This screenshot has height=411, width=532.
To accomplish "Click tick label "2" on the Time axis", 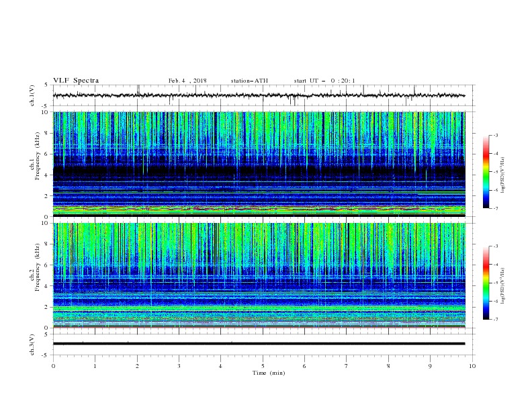I will pyautogui.click(x=137, y=366).
